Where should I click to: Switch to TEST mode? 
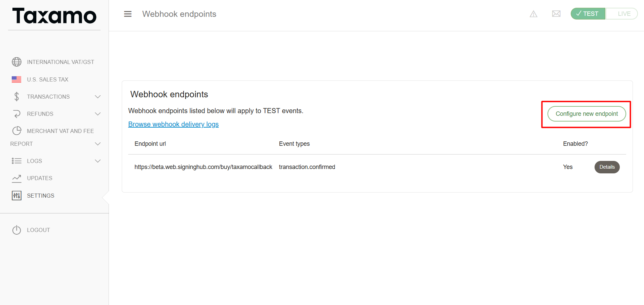coord(588,14)
